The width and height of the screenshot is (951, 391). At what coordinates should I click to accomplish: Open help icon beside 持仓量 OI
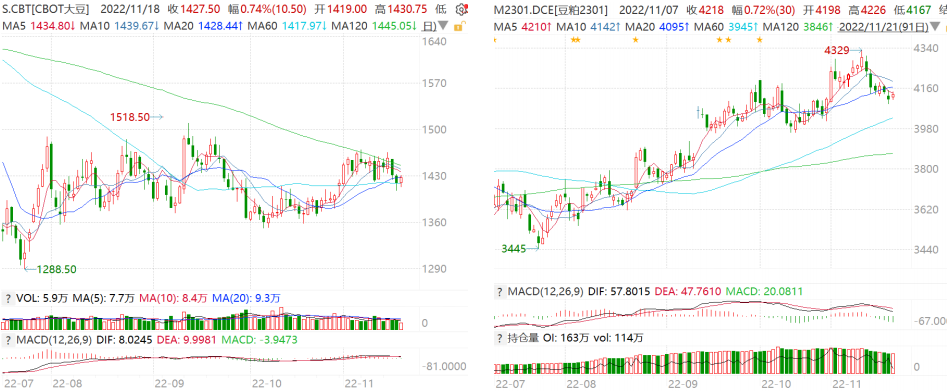click(x=501, y=338)
